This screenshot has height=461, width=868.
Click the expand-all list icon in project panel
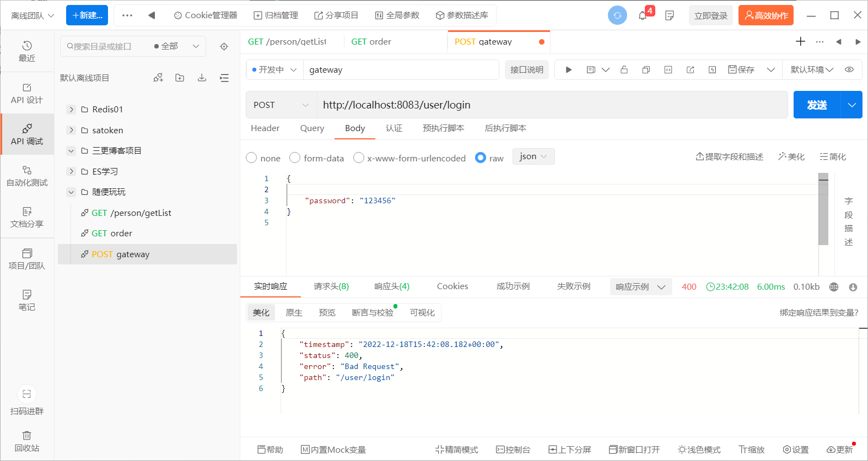tap(224, 78)
